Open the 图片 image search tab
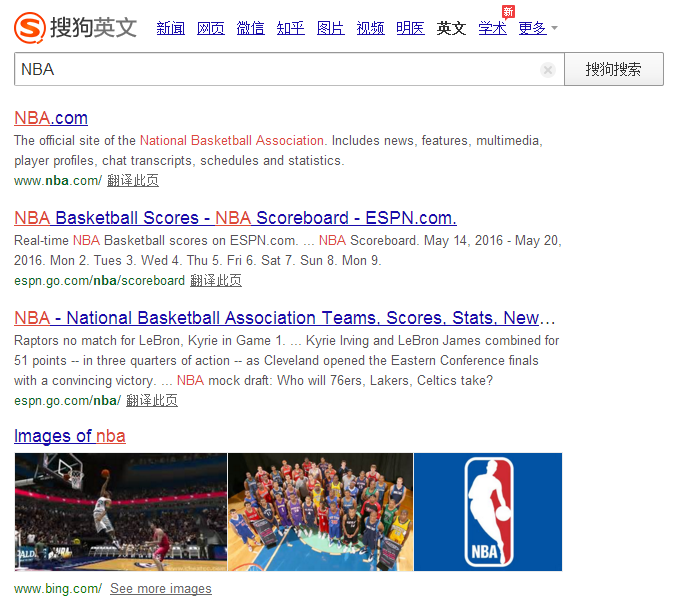The width and height of the screenshot is (681, 609). (331, 28)
